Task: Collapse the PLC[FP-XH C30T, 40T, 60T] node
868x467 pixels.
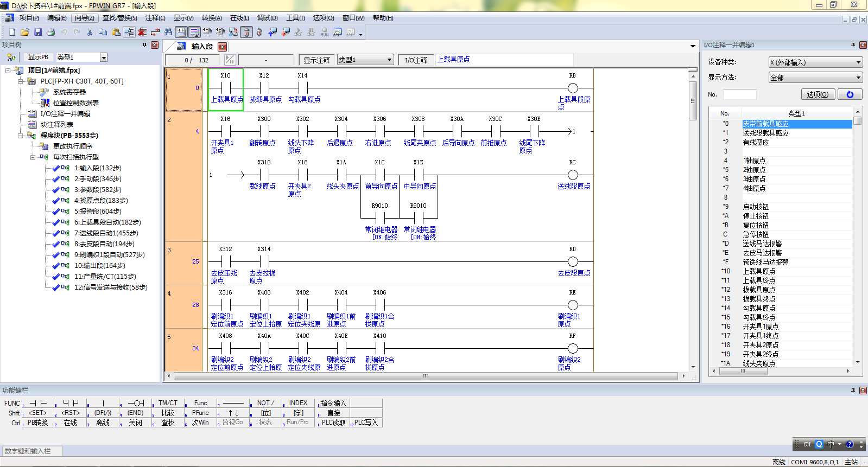Action: [x=21, y=81]
